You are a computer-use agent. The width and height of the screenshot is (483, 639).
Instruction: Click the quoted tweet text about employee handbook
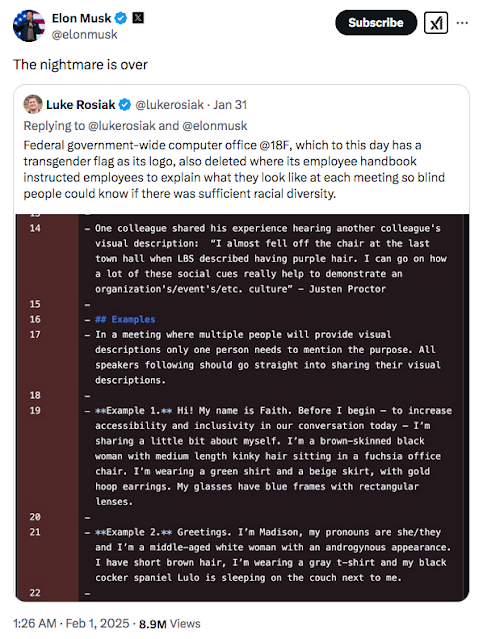(234, 169)
